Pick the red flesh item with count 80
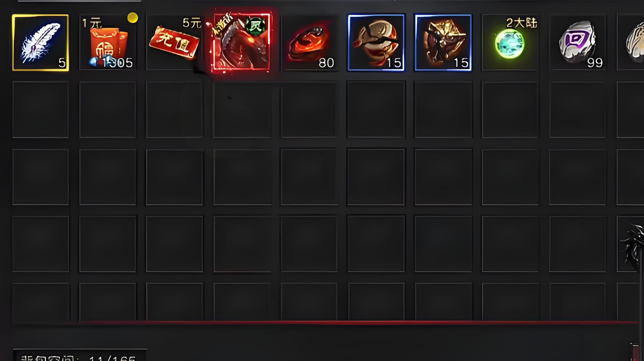Viewport: 644px width, 361px height. tap(309, 42)
